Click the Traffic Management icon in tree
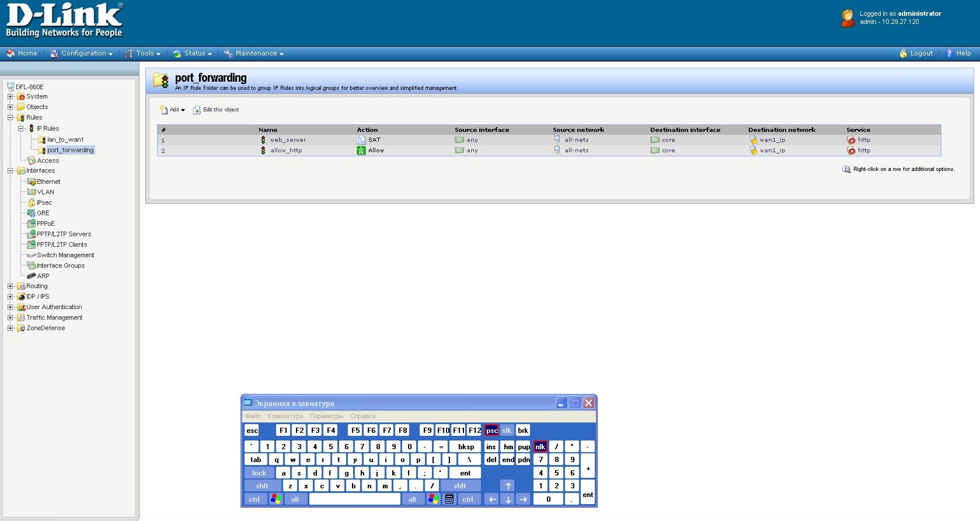 [x=21, y=318]
